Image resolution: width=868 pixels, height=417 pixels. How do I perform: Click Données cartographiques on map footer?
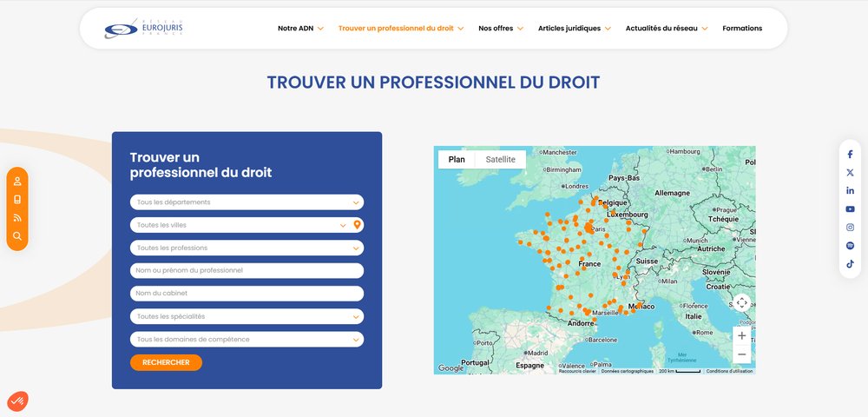628,371
